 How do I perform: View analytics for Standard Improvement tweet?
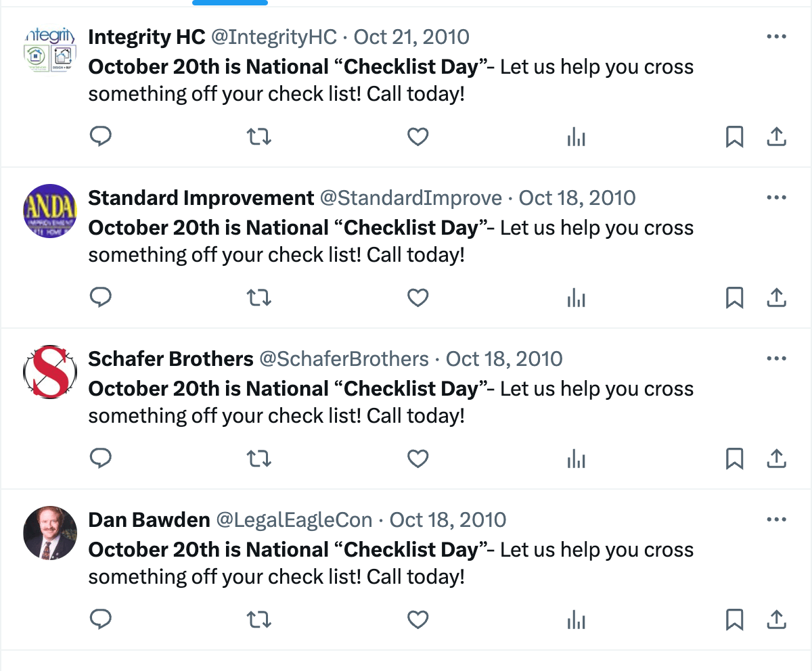576,298
